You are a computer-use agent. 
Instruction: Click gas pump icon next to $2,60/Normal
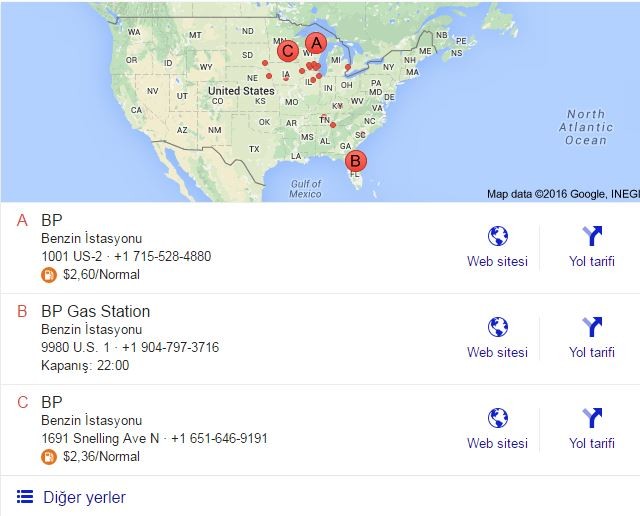pos(49,275)
